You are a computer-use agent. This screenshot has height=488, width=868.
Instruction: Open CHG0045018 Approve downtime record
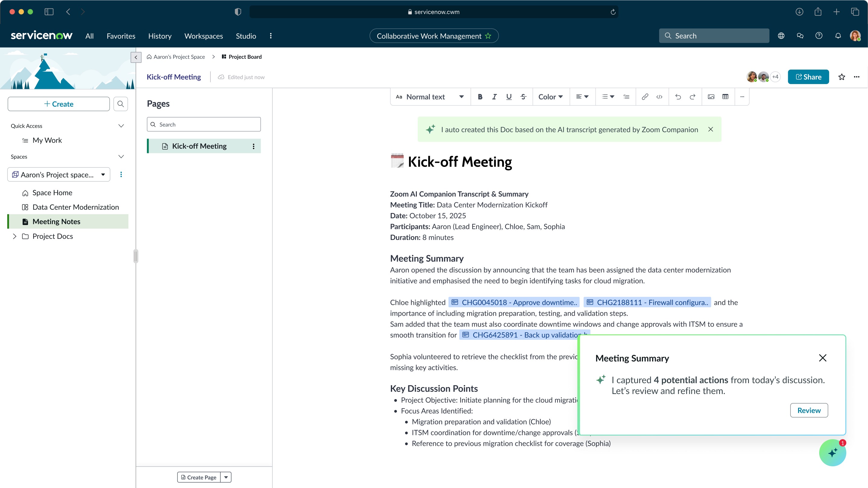514,302
